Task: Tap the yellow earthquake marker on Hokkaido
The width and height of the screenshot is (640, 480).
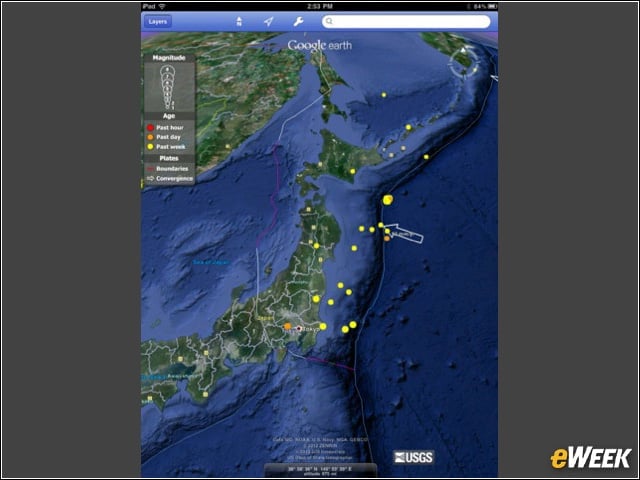Action: pos(352,172)
